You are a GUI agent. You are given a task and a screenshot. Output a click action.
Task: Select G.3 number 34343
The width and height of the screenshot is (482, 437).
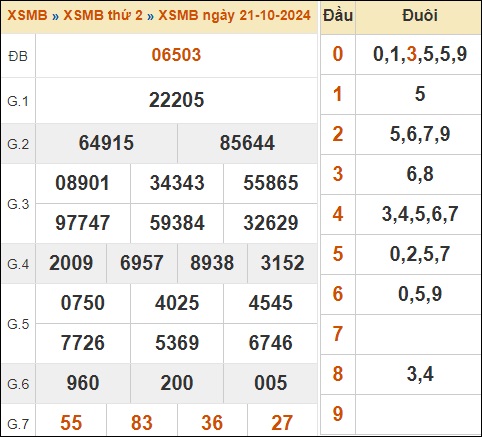[x=177, y=183]
